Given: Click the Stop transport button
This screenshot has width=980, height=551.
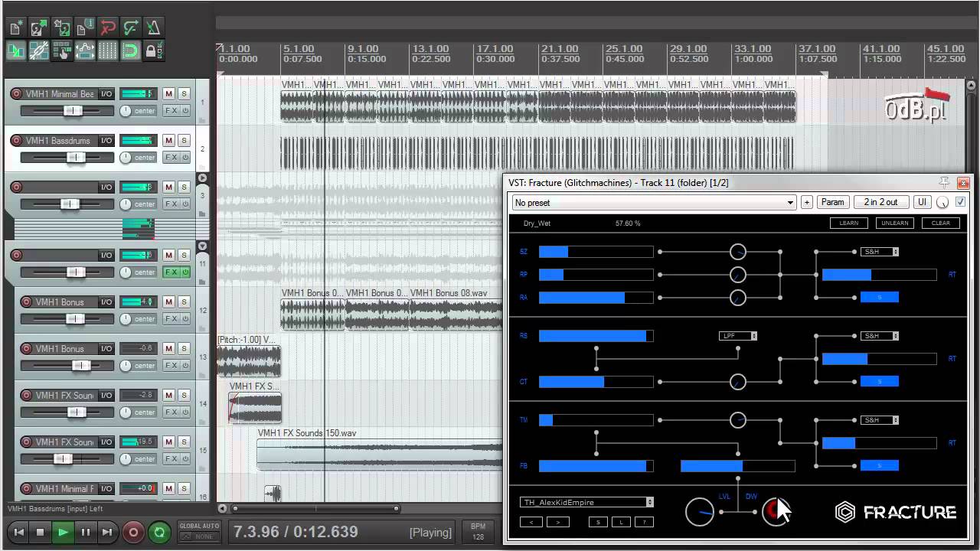Looking at the screenshot, I should [41, 532].
